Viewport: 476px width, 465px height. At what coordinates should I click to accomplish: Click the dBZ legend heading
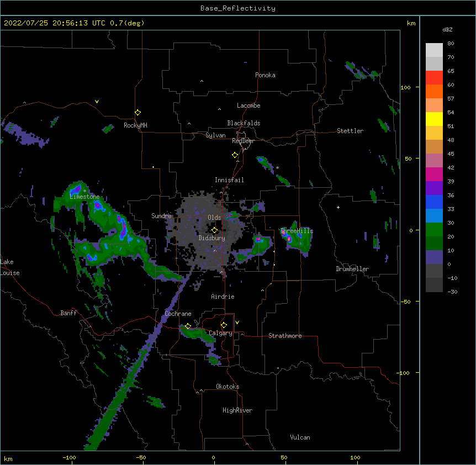coord(447,29)
